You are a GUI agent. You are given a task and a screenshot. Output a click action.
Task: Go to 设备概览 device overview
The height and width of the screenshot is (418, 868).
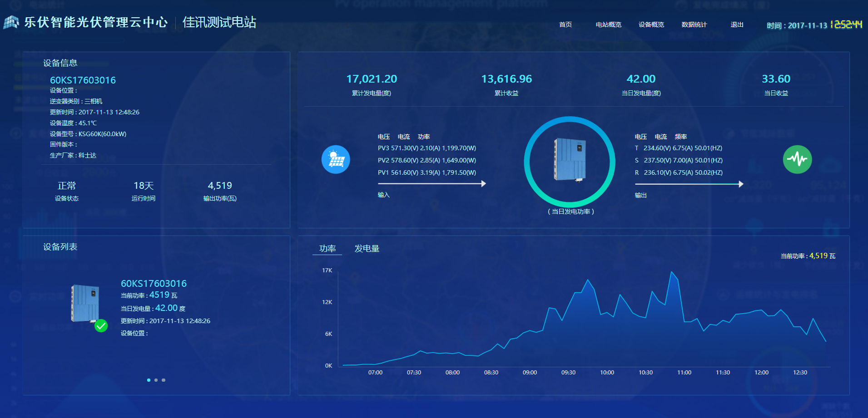point(651,25)
